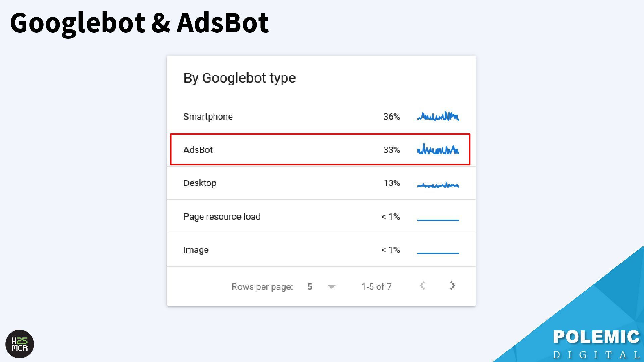Click the Polemic Digital logo
The width and height of the screenshot is (644, 362).
[596, 344]
